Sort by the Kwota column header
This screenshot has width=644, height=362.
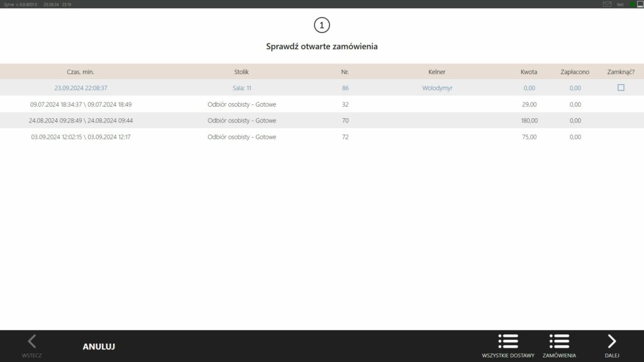click(528, 72)
